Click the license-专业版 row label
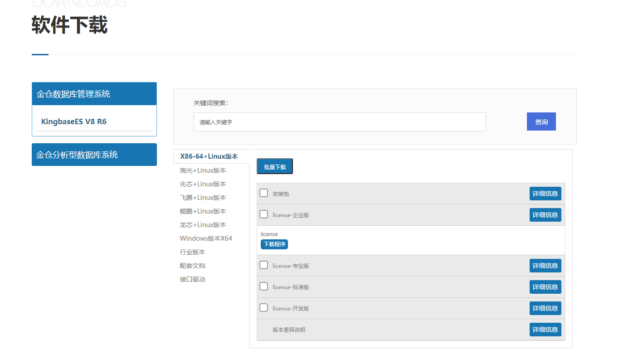 point(291,266)
